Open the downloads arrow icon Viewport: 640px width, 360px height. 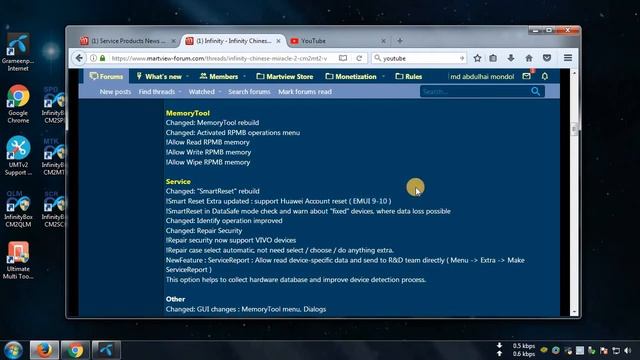pos(511,58)
